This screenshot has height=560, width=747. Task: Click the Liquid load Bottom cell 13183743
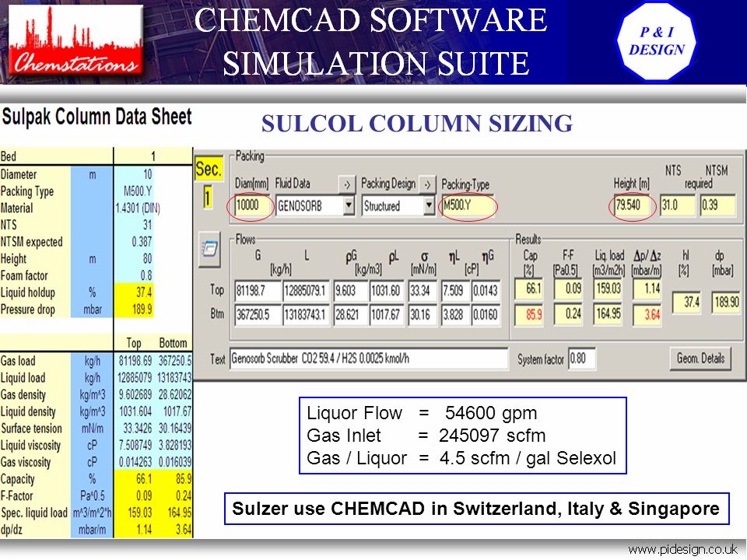coord(174,378)
